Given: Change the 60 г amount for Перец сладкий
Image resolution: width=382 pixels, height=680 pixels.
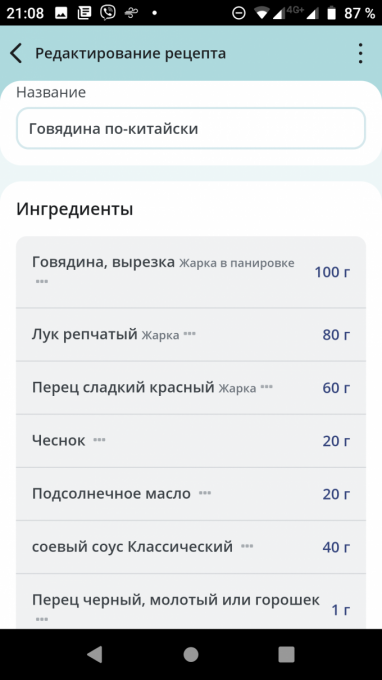Looking at the screenshot, I should point(336,388).
